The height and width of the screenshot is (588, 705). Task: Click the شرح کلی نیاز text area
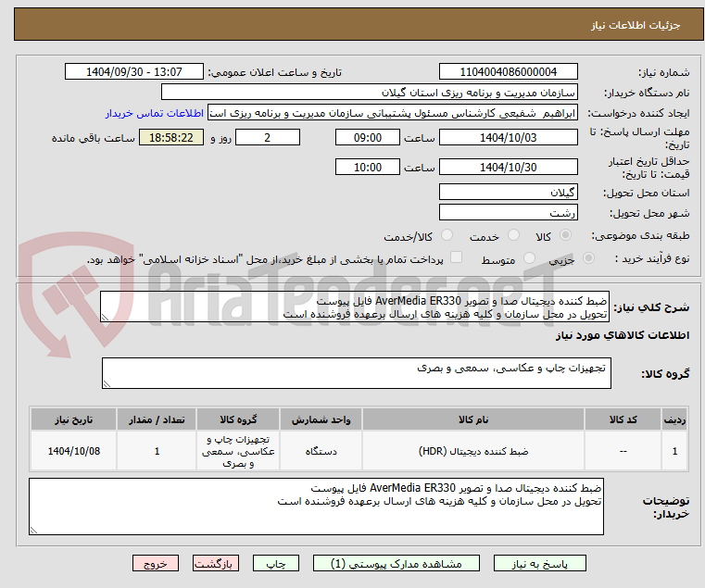pos(355,307)
